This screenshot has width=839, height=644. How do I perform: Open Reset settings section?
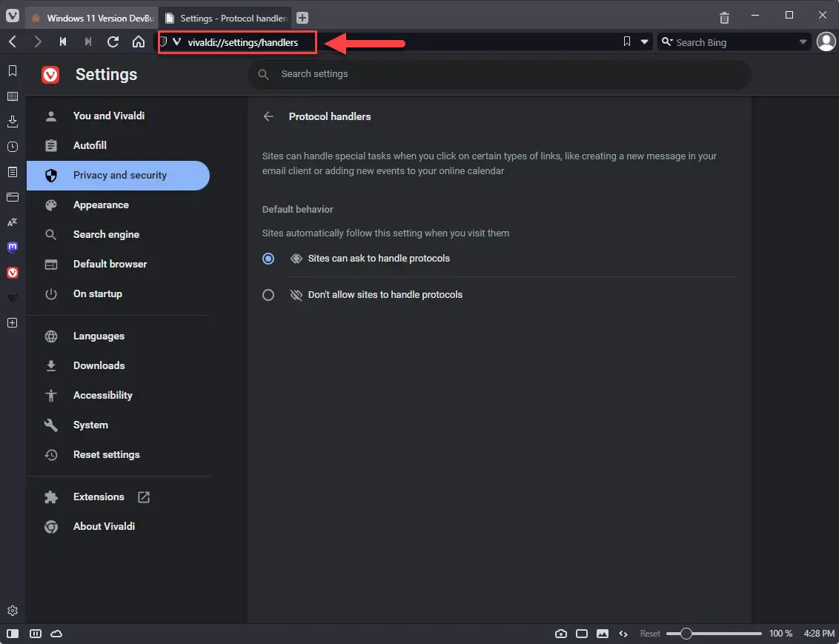tap(118, 454)
